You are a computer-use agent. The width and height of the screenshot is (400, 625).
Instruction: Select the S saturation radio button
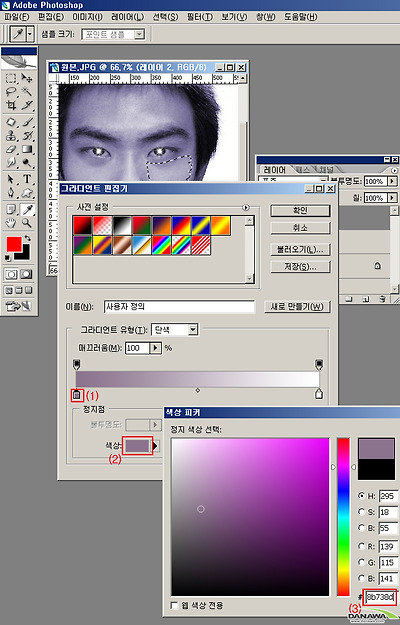362,511
